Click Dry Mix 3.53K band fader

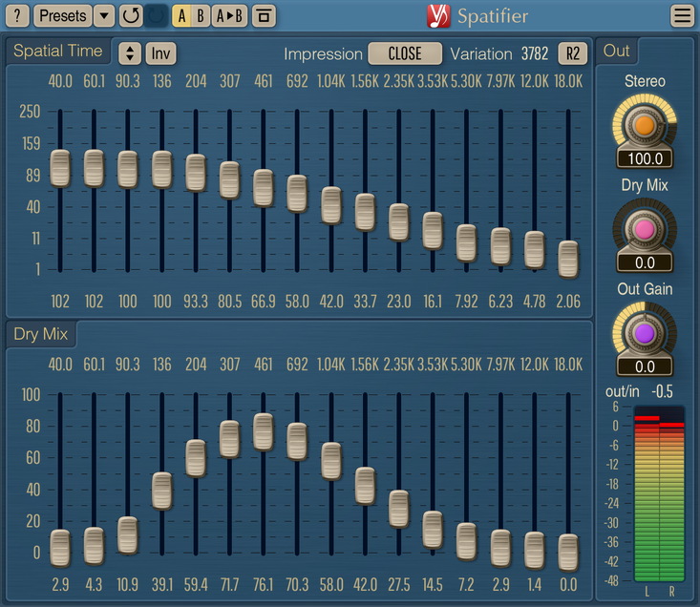[x=433, y=530]
